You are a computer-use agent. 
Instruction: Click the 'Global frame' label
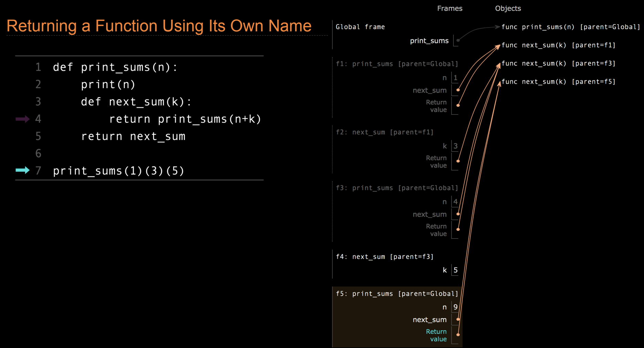360,27
